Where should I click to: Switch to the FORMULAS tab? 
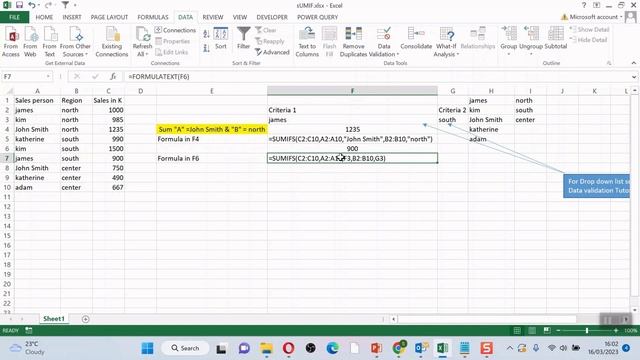pyautogui.click(x=153, y=17)
